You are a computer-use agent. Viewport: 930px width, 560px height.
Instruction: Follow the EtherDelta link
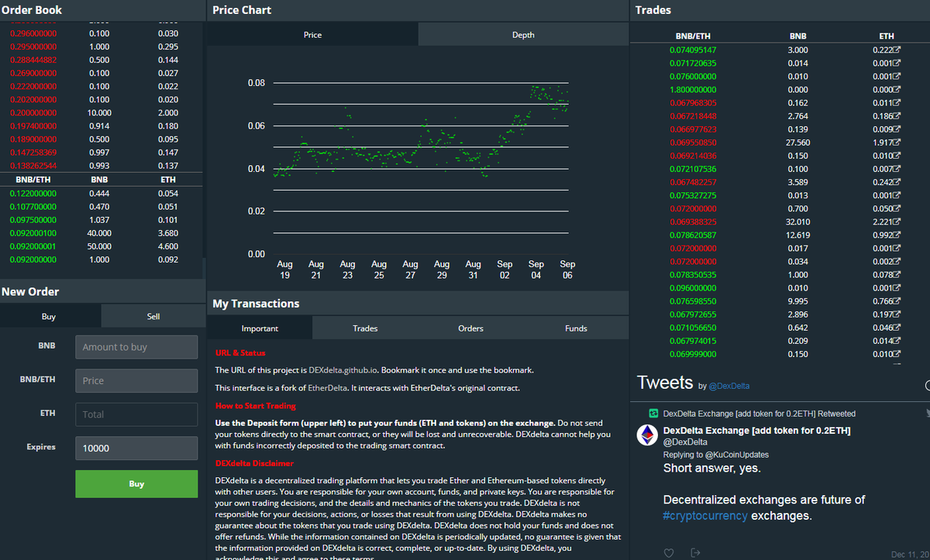pyautogui.click(x=326, y=388)
